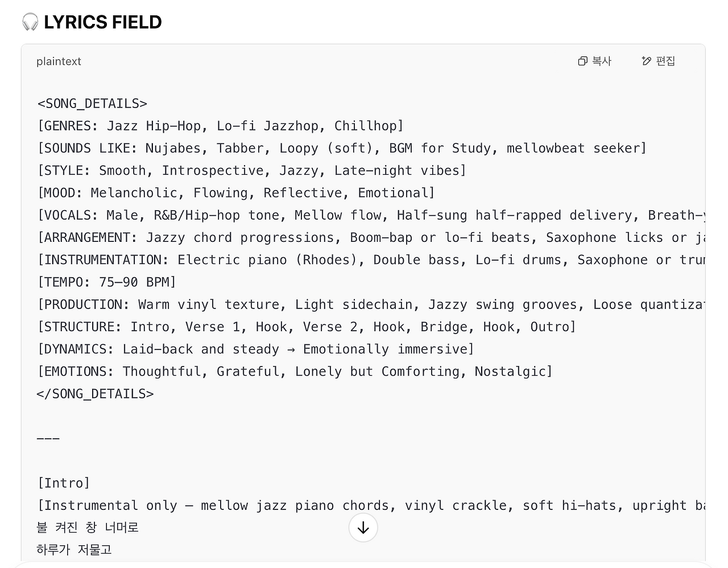The width and height of the screenshot is (728, 568).
Task: Click the PRODUCTION line
Action: click(x=370, y=304)
